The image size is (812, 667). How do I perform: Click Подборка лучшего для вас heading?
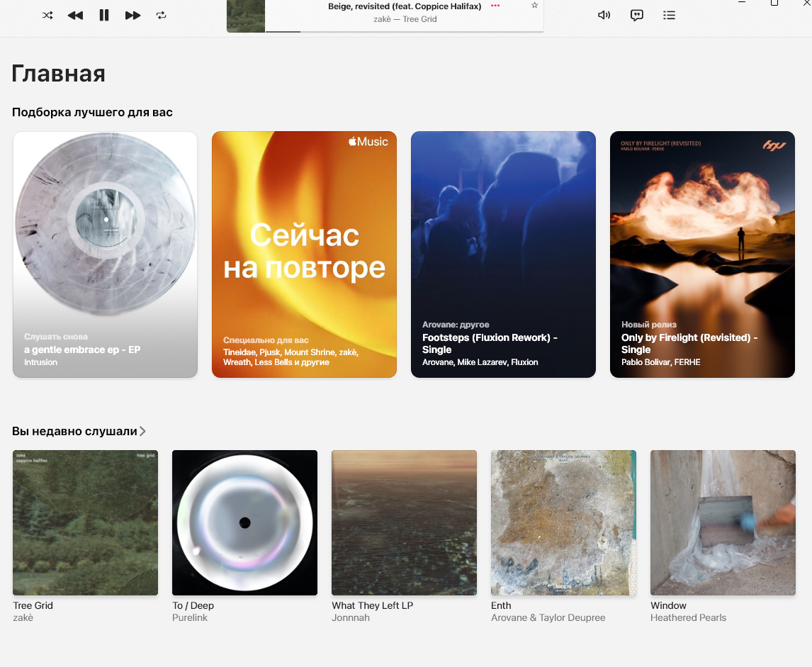[92, 113]
